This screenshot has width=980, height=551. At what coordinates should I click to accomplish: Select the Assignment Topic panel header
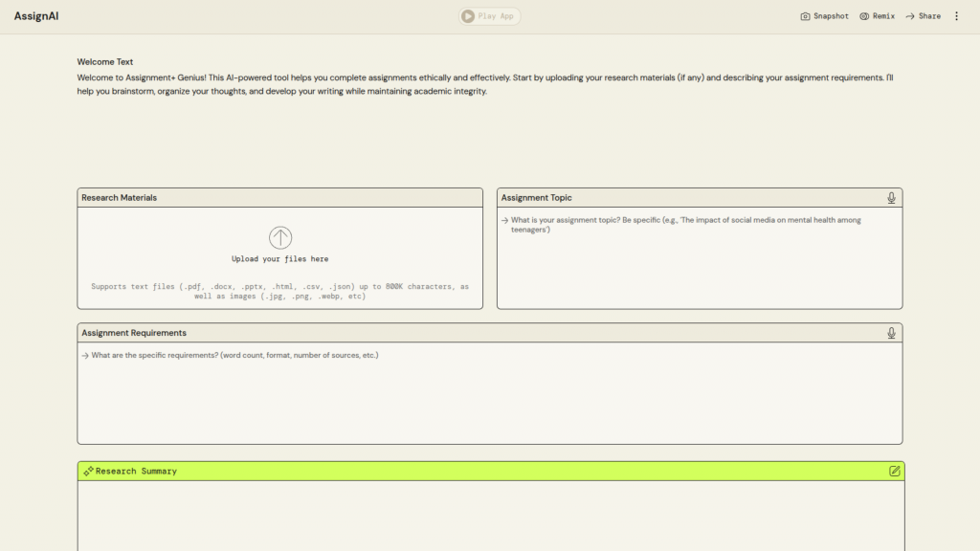click(x=537, y=198)
